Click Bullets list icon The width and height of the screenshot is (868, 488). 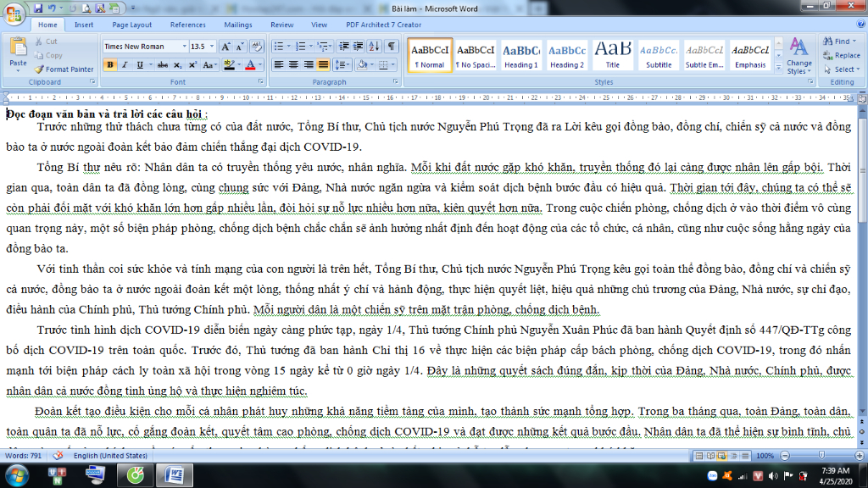(x=278, y=47)
